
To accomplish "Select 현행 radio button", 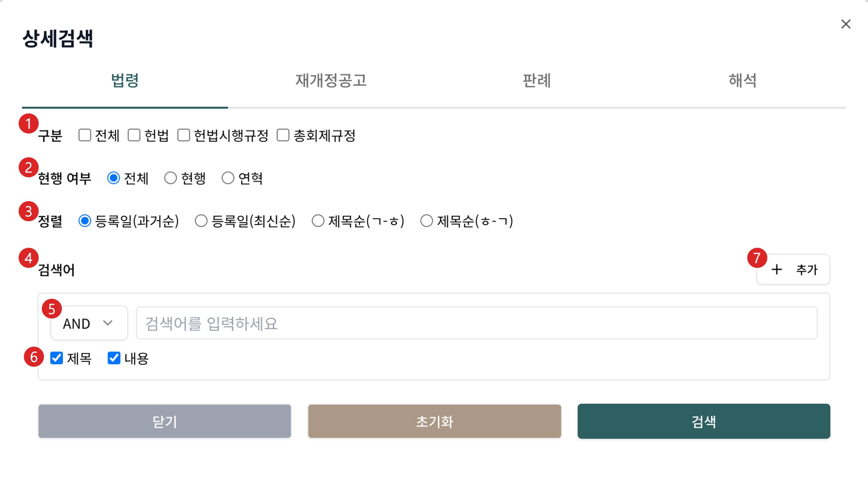I will [x=171, y=178].
